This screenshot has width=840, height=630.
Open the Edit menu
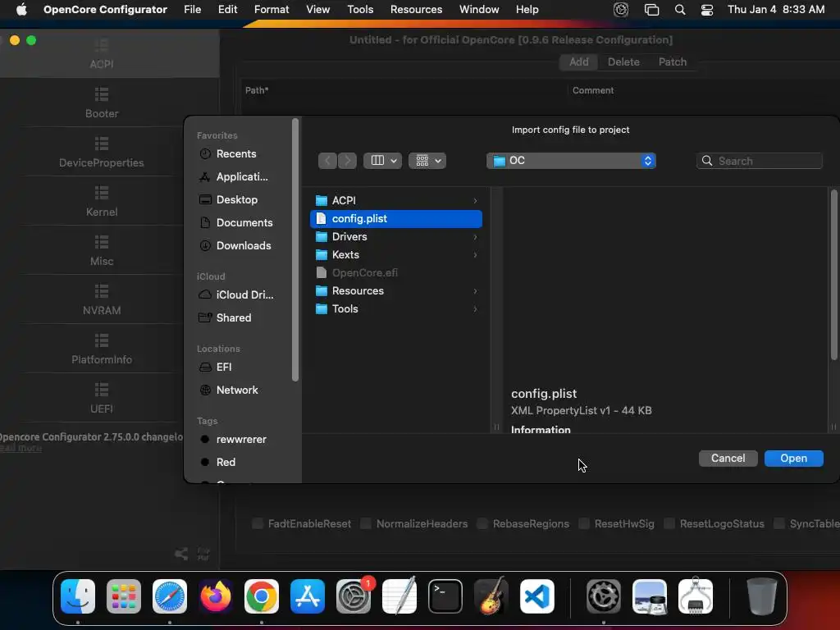228,10
